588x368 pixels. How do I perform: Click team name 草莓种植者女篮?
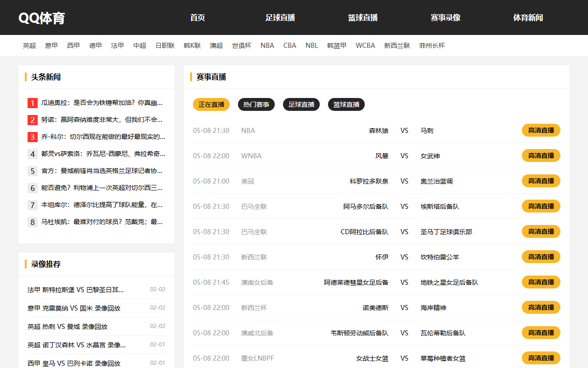coord(443,358)
